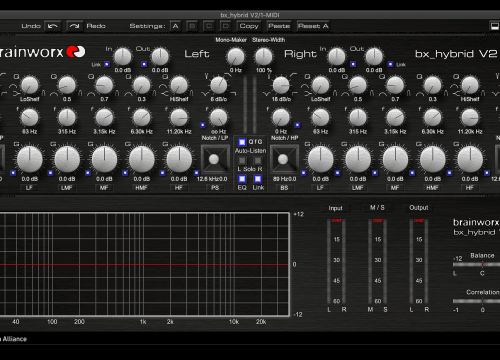This screenshot has height=360, width=500.
Task: Toggle the blue switch beside Left Notch / LP knob
Action: click(x=202, y=125)
